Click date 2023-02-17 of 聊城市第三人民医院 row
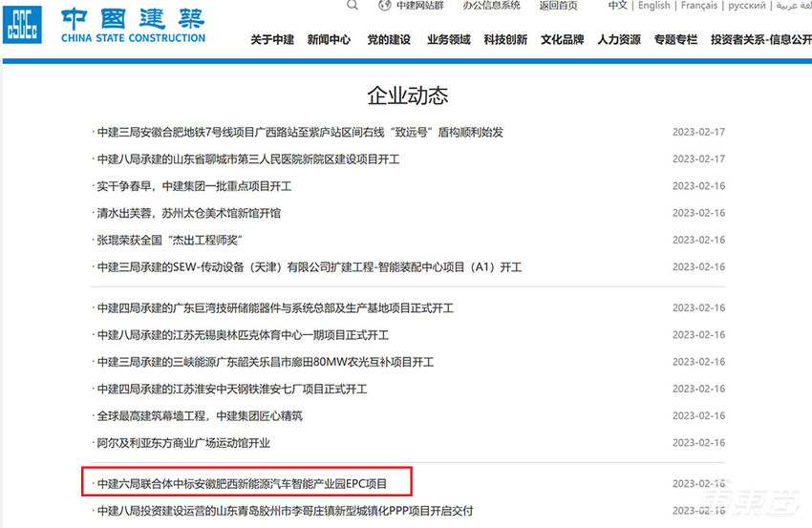812x528 pixels. coord(698,158)
